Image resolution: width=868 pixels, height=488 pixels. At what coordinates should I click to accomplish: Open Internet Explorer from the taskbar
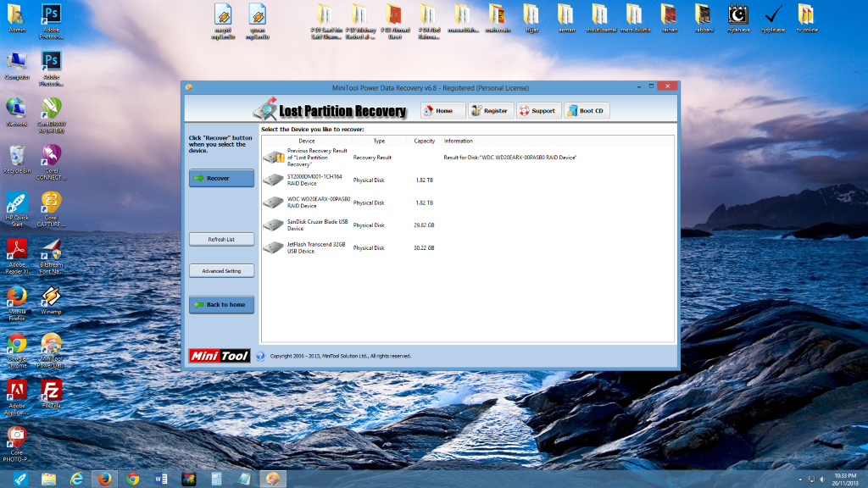(76, 480)
